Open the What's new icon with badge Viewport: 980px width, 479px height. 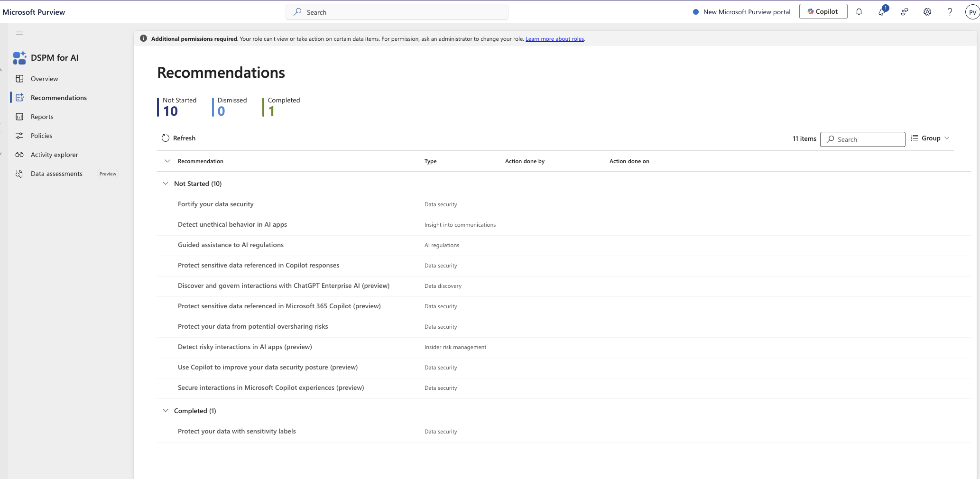(882, 11)
